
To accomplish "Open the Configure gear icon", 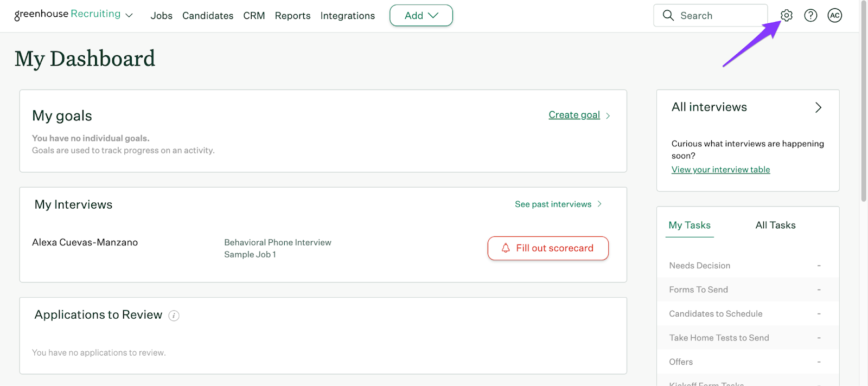I will [x=787, y=16].
